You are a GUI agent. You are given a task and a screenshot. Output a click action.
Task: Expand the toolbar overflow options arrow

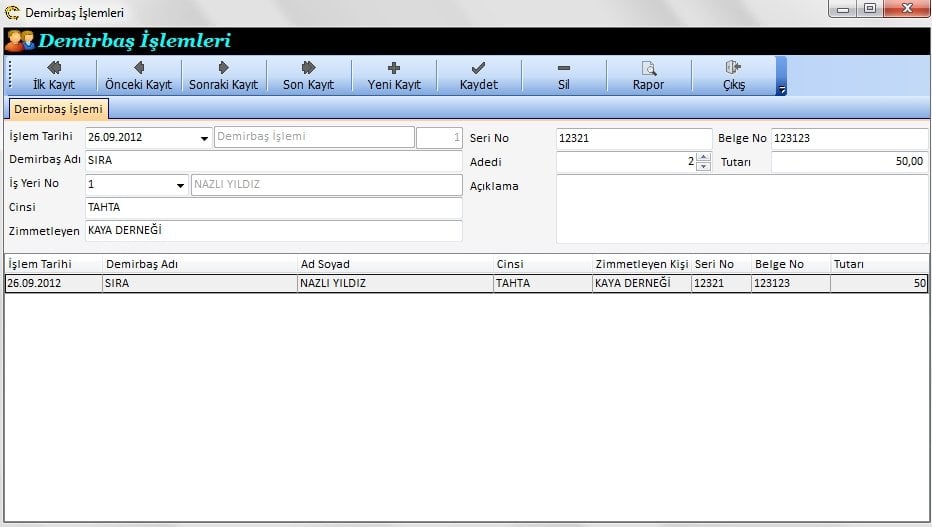click(x=782, y=89)
